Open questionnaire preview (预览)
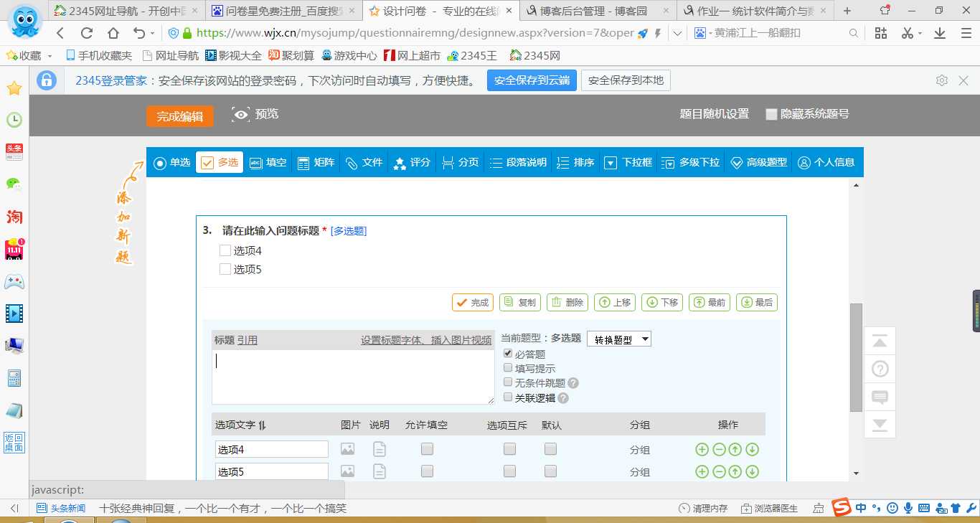This screenshot has height=523, width=980. tap(255, 114)
